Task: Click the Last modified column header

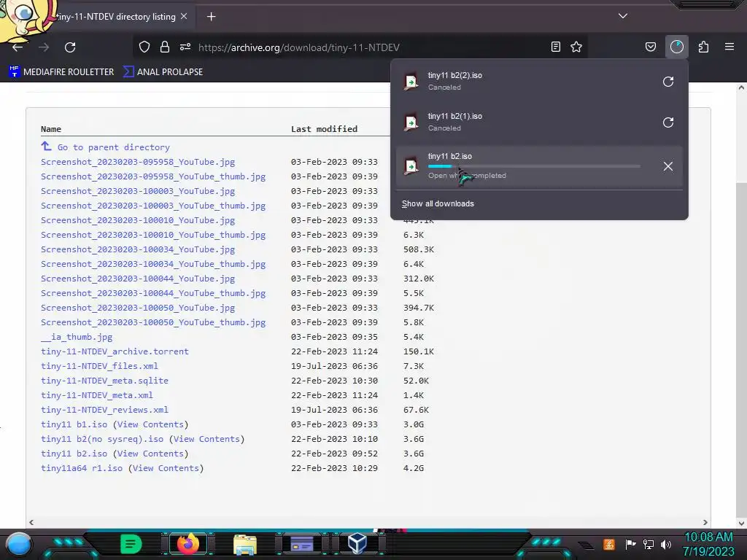Action: point(324,129)
